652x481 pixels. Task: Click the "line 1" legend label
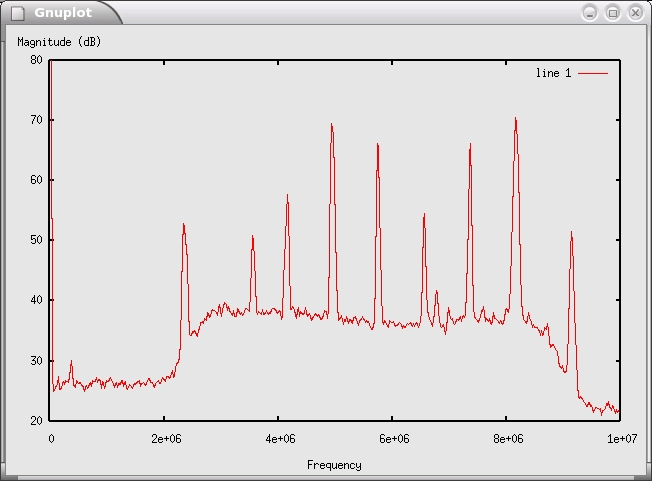pos(553,73)
